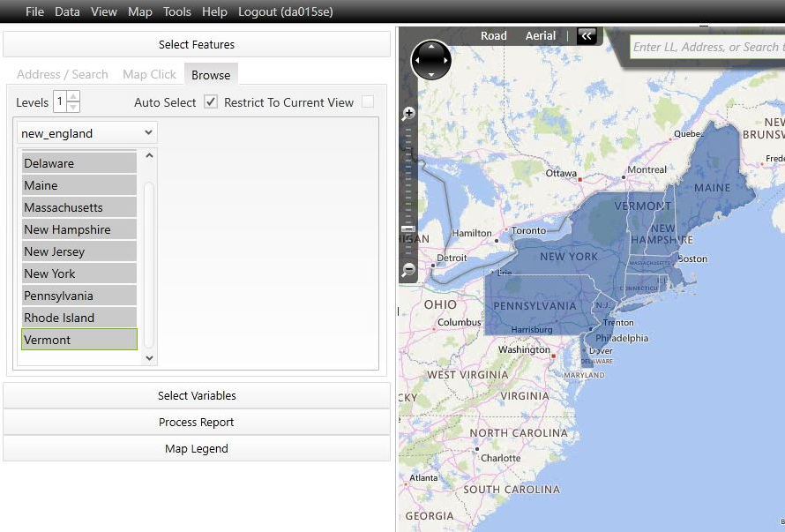Switch to the Map Click tab
The height and width of the screenshot is (532, 785).
(x=148, y=74)
